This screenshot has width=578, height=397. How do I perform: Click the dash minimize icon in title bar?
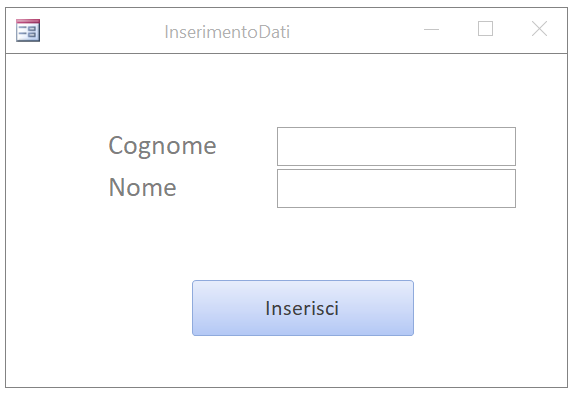[x=431, y=29]
